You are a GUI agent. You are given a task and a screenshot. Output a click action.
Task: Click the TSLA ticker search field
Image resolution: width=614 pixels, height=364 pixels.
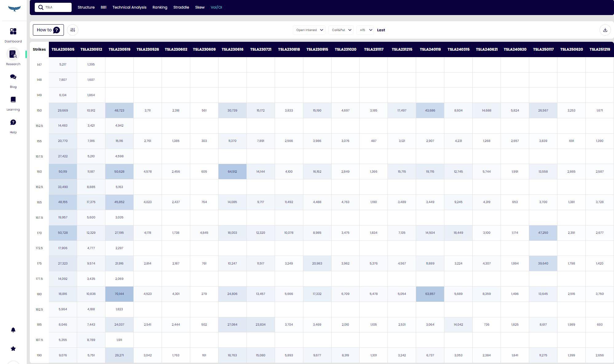[57, 7]
